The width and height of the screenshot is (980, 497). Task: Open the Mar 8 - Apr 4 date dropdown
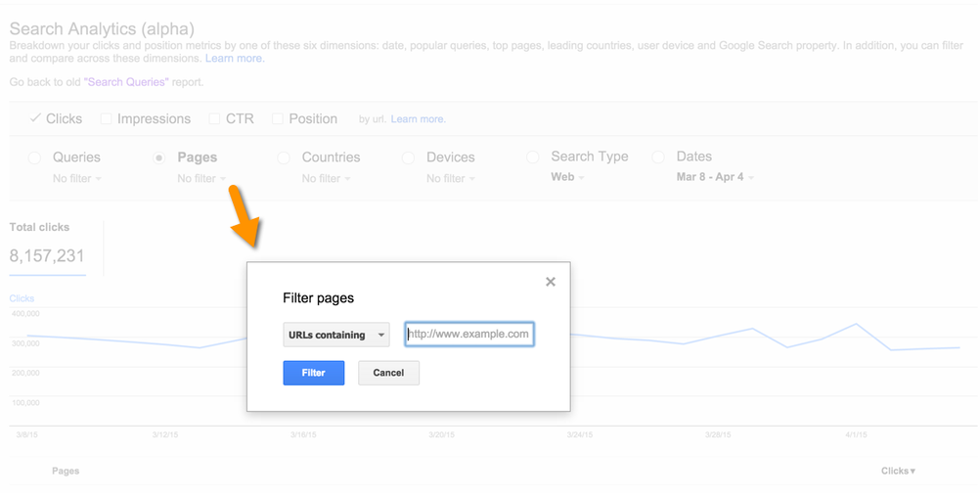click(x=715, y=177)
